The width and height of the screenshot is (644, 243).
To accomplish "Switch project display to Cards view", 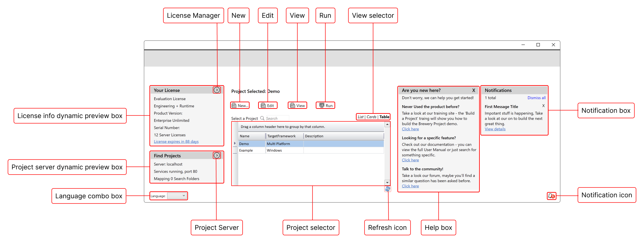I will tap(371, 117).
